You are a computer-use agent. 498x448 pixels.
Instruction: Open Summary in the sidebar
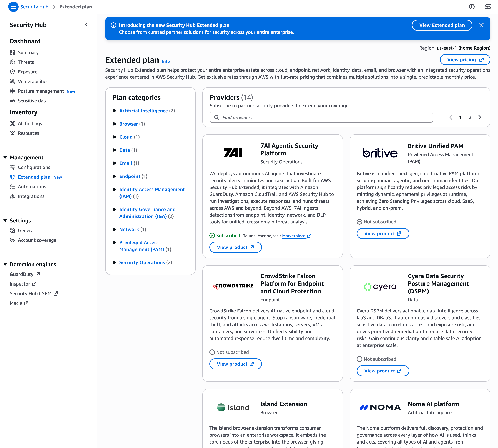pos(28,52)
